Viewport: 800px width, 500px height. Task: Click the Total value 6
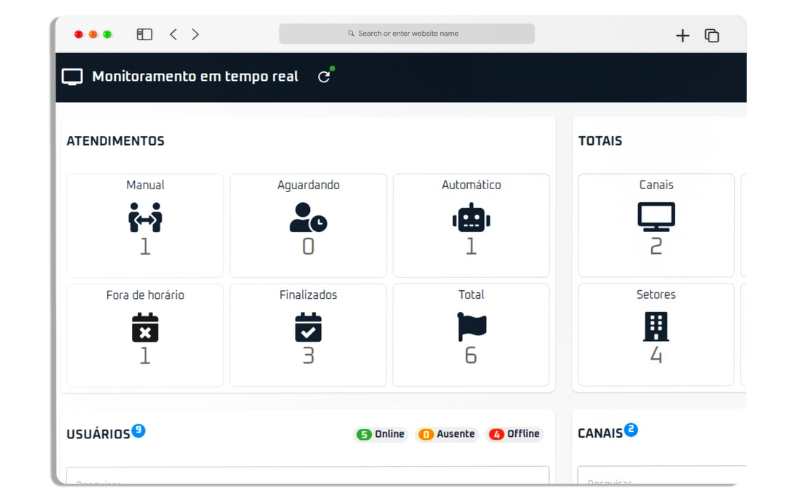(471, 355)
